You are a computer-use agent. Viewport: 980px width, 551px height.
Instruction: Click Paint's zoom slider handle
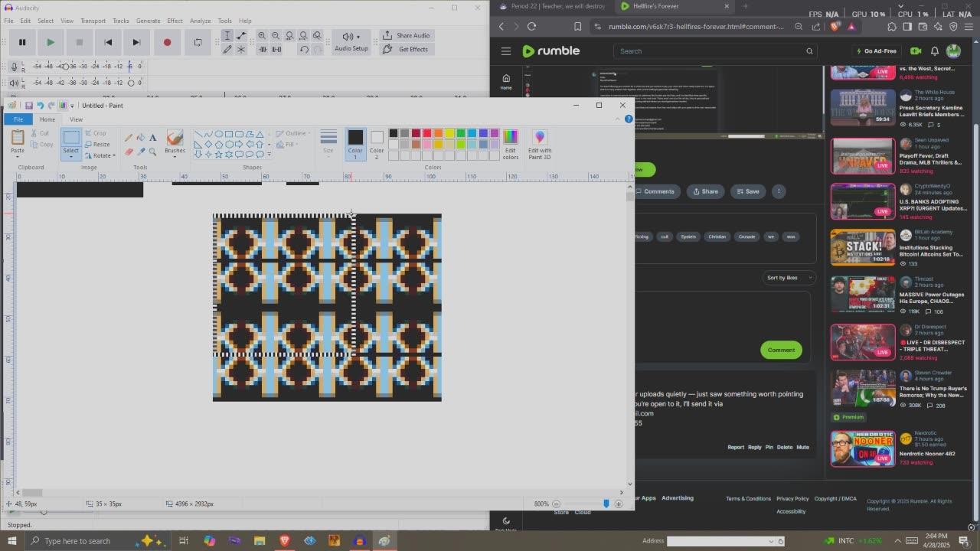pyautogui.click(x=606, y=504)
